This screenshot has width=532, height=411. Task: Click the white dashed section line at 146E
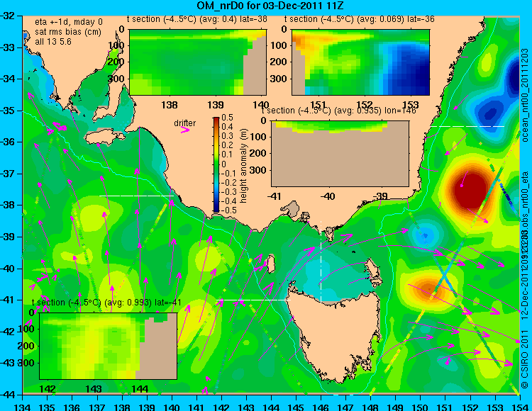(x=321, y=261)
